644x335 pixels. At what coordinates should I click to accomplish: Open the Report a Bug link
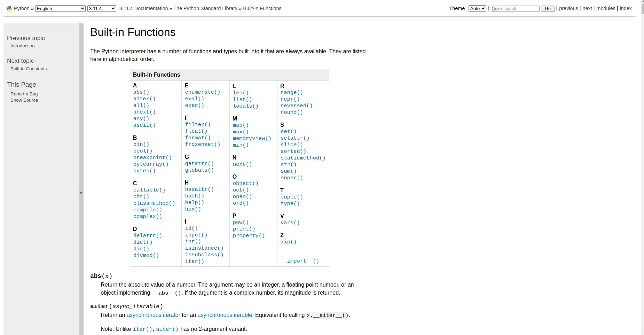pyautogui.click(x=24, y=94)
